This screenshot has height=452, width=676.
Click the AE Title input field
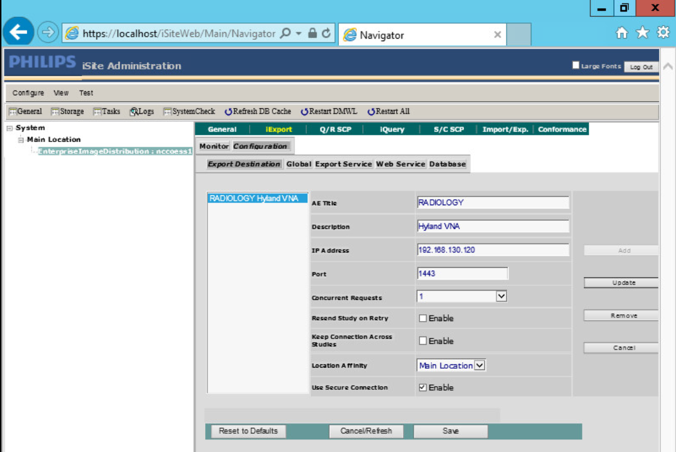(493, 202)
